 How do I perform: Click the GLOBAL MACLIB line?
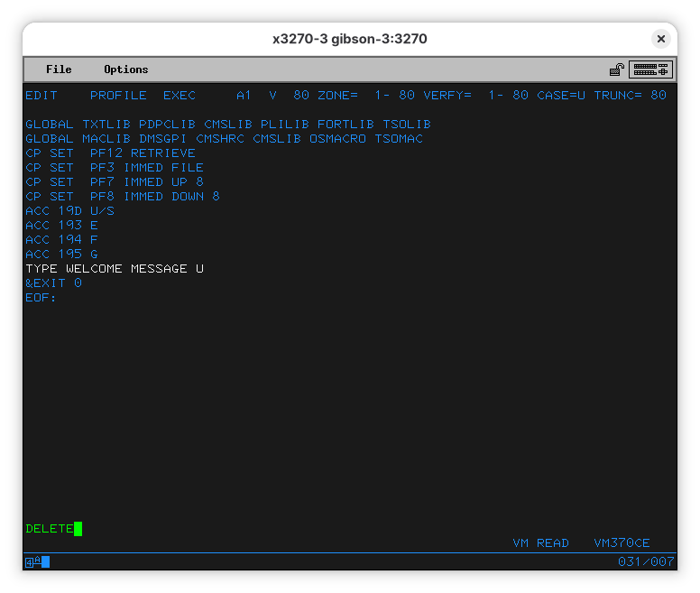click(x=224, y=139)
